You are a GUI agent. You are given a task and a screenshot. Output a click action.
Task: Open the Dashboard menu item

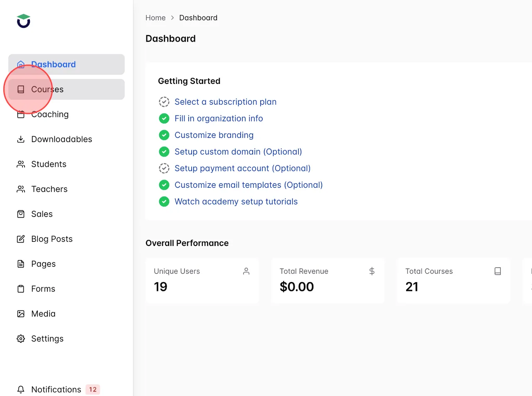click(66, 64)
